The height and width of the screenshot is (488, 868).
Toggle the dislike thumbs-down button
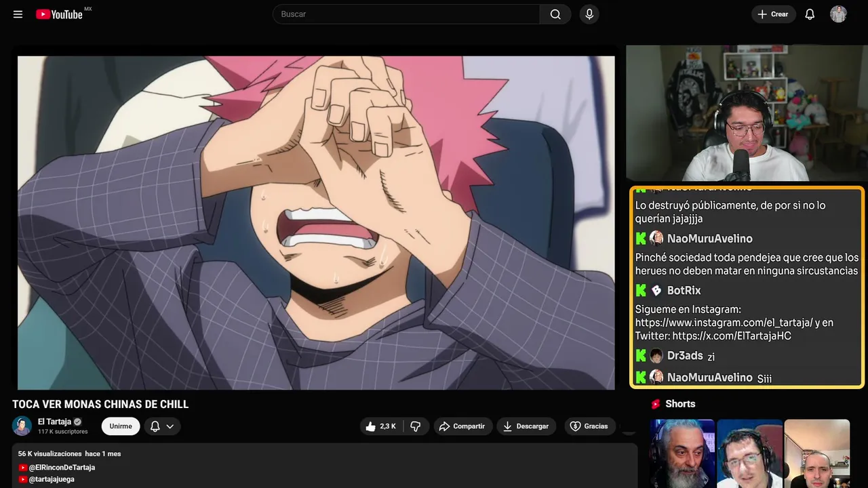416,426
